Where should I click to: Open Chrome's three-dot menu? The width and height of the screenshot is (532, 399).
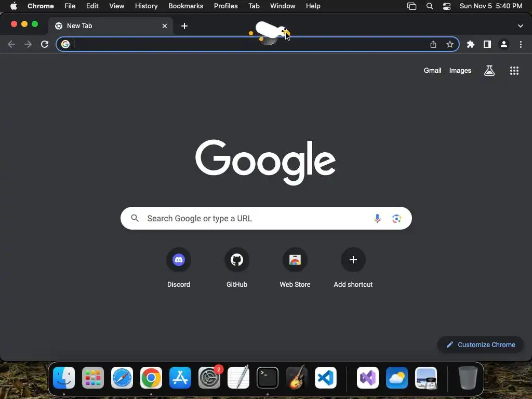pos(521,44)
